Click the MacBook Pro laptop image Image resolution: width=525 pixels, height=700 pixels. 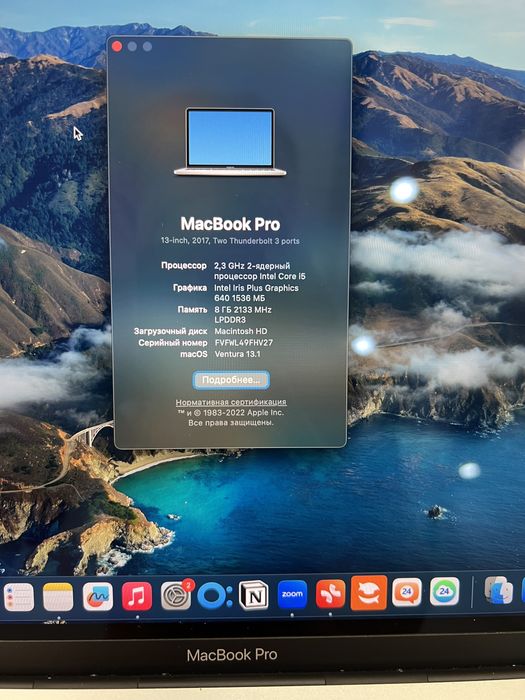click(230, 142)
